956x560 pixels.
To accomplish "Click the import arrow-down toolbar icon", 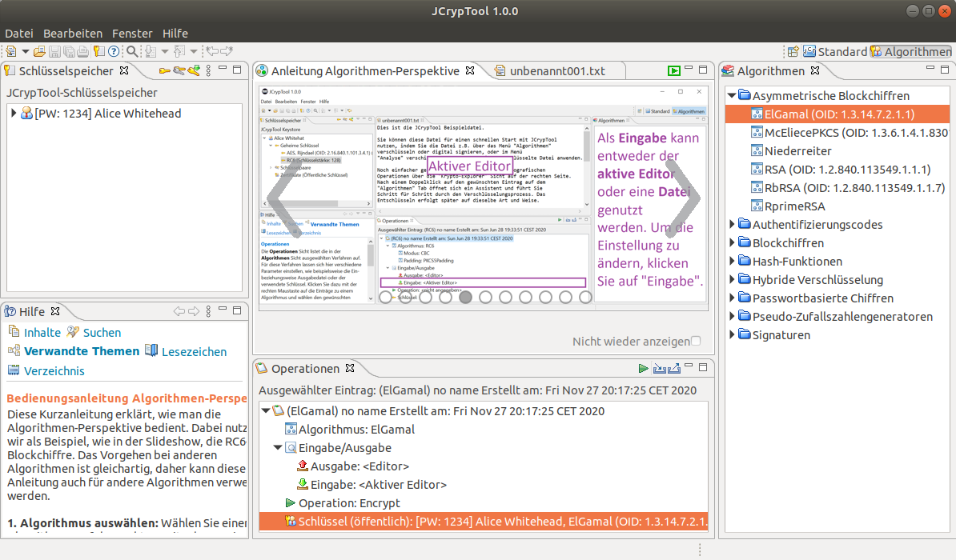I will point(151,52).
